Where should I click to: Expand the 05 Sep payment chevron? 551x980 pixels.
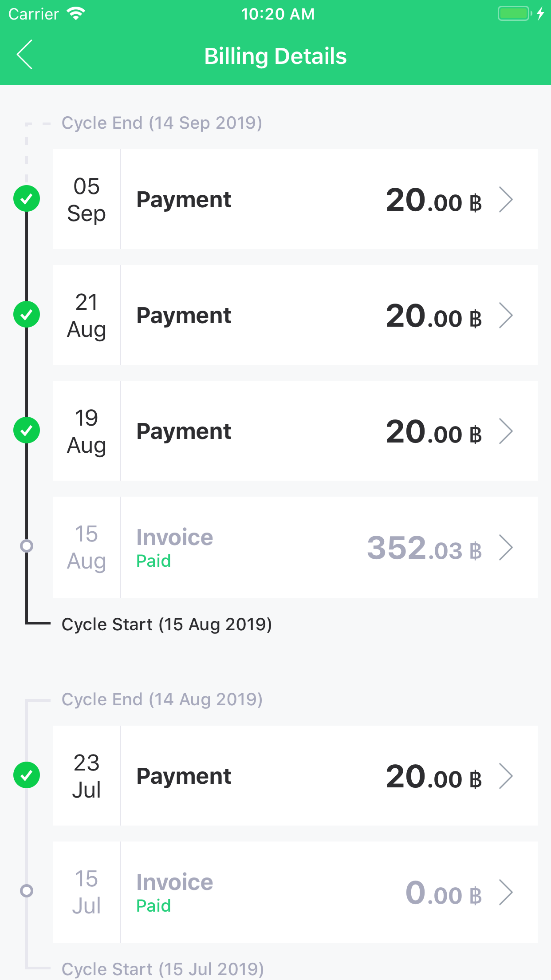tap(506, 200)
